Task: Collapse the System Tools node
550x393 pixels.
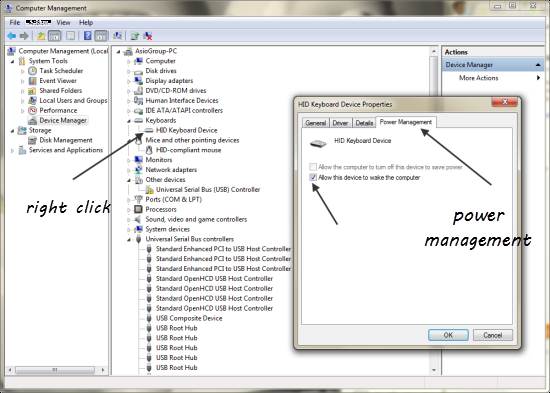Action: point(13,61)
